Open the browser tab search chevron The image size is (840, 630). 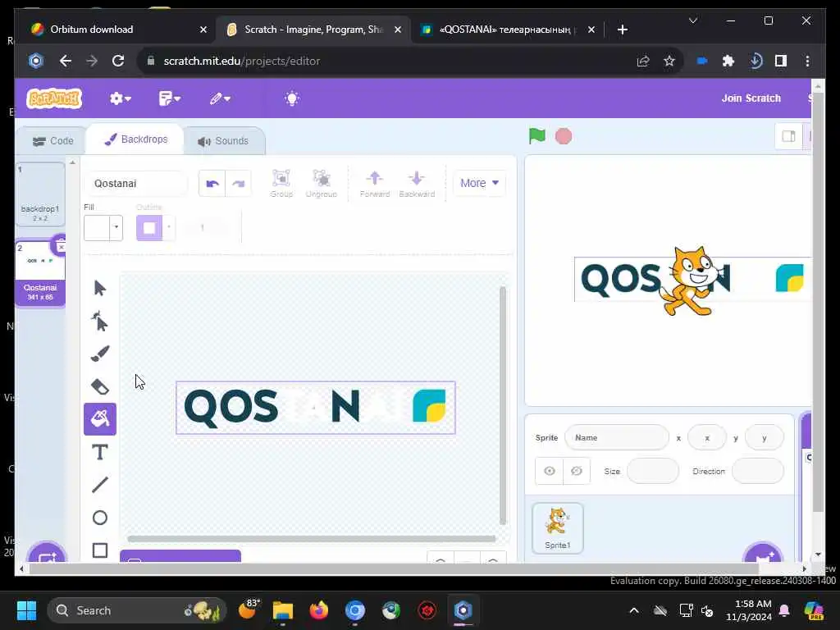[x=692, y=21]
